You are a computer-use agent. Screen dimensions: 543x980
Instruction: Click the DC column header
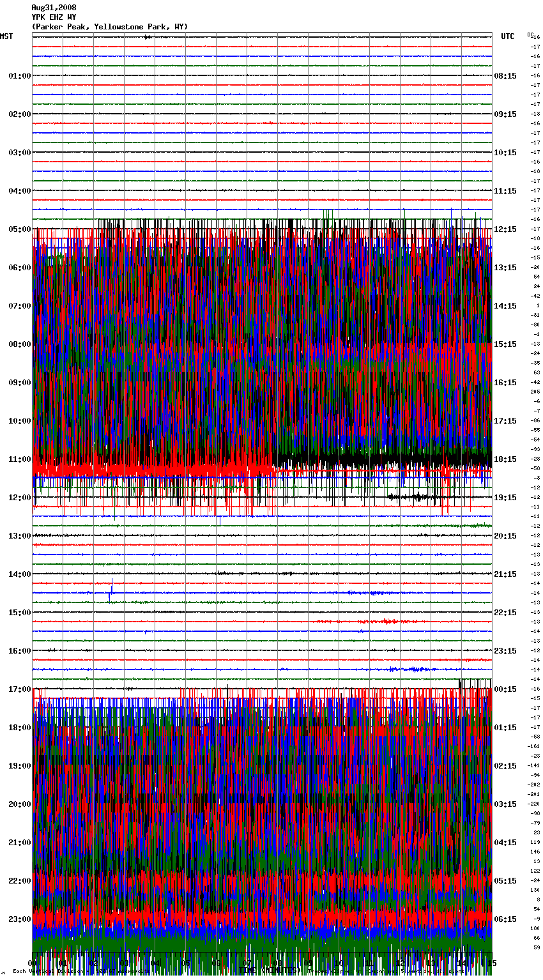point(530,34)
